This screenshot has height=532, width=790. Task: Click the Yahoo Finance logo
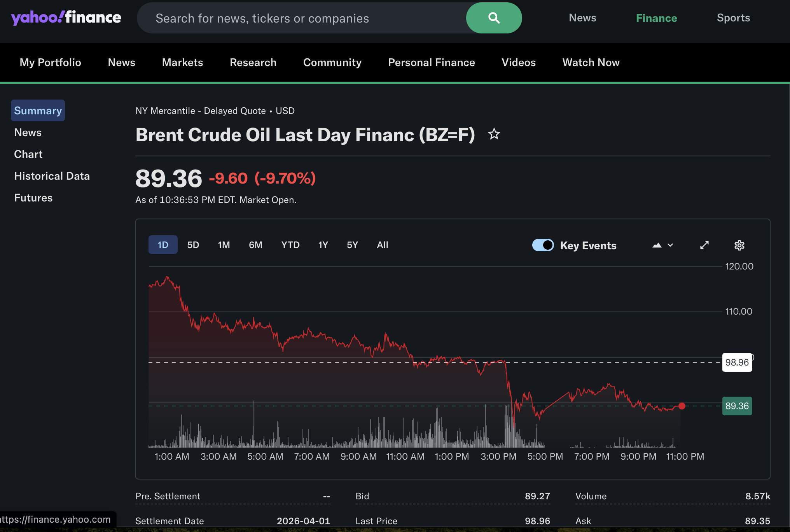pyautogui.click(x=66, y=18)
